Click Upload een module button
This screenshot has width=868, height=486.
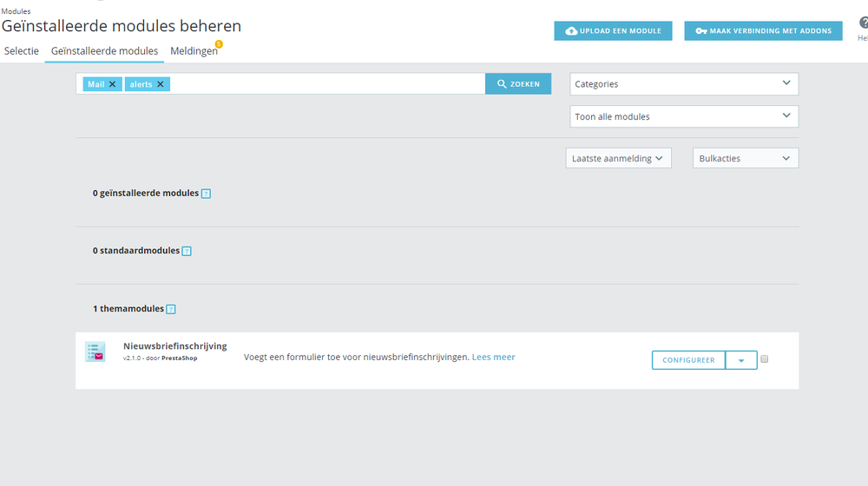pos(614,31)
